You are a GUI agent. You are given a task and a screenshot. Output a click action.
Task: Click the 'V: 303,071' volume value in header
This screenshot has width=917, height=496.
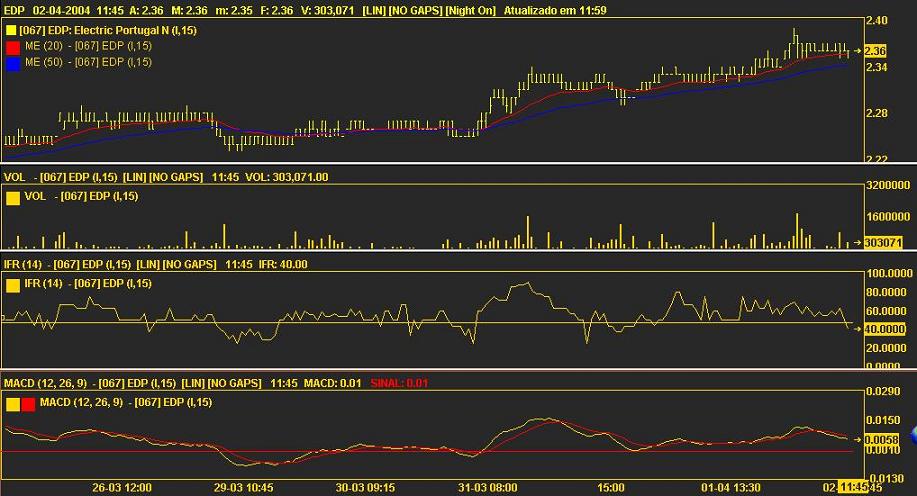(x=327, y=11)
